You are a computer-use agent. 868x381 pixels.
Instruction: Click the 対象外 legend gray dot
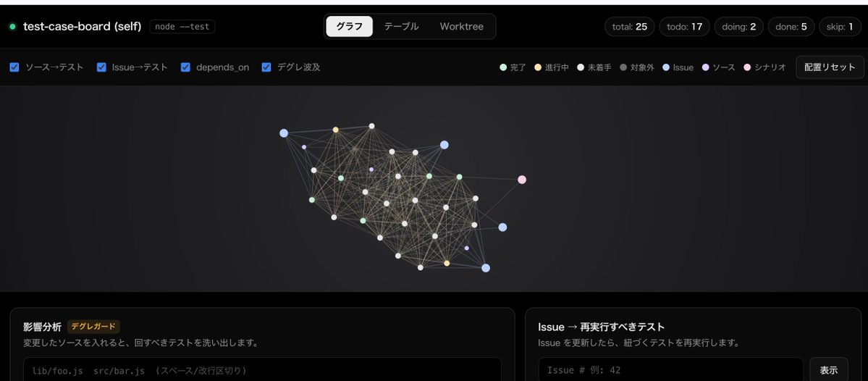(623, 67)
